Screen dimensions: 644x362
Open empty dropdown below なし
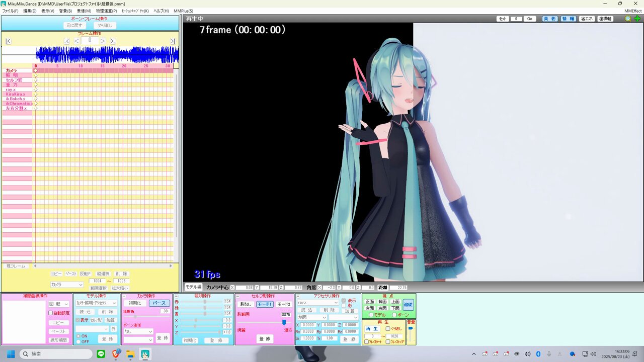point(138,340)
